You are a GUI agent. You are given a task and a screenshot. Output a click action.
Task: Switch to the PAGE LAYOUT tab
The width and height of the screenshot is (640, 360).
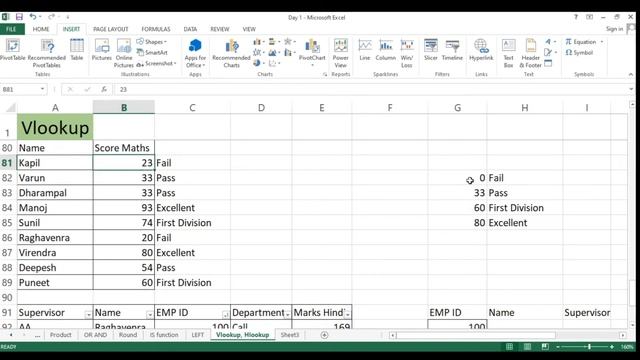[x=110, y=29]
